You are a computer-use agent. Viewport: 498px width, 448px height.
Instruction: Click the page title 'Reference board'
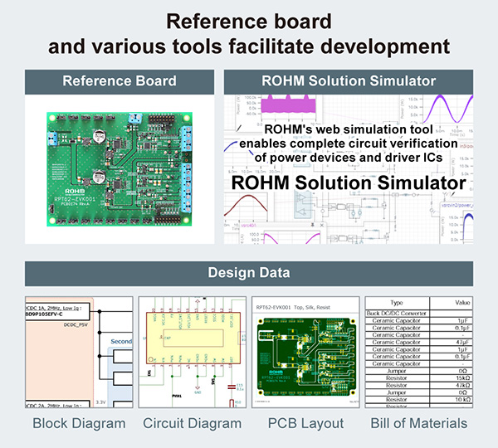click(249, 22)
